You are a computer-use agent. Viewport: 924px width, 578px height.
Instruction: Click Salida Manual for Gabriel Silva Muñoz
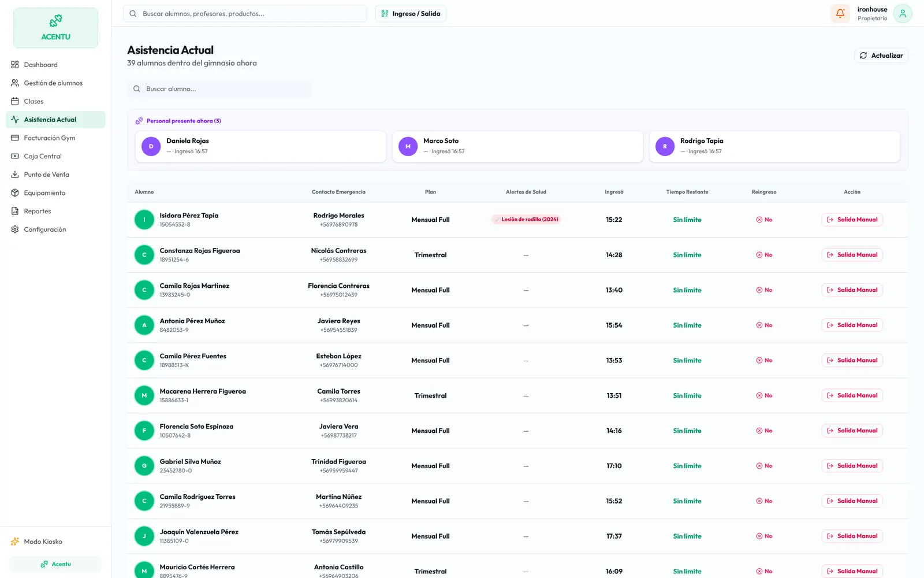tap(852, 466)
